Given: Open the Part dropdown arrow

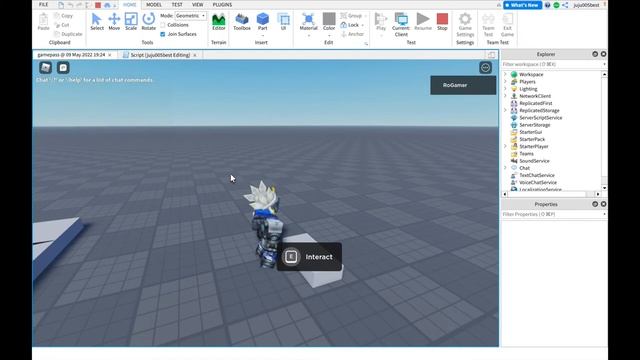Looking at the screenshot, I should point(262,36).
